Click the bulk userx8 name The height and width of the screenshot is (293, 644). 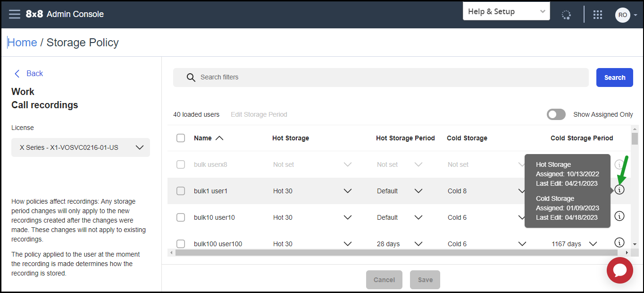tap(210, 164)
